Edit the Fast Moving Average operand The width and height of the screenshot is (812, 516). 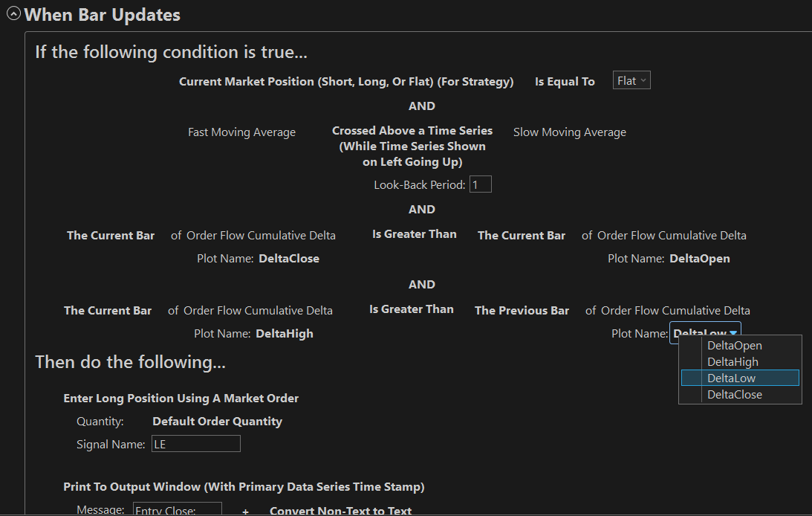pyautogui.click(x=241, y=132)
